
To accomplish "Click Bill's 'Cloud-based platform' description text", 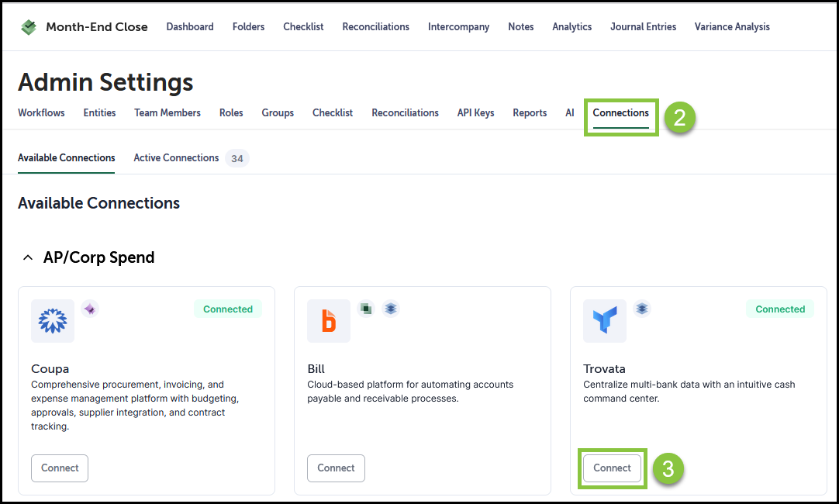I will coord(410,392).
